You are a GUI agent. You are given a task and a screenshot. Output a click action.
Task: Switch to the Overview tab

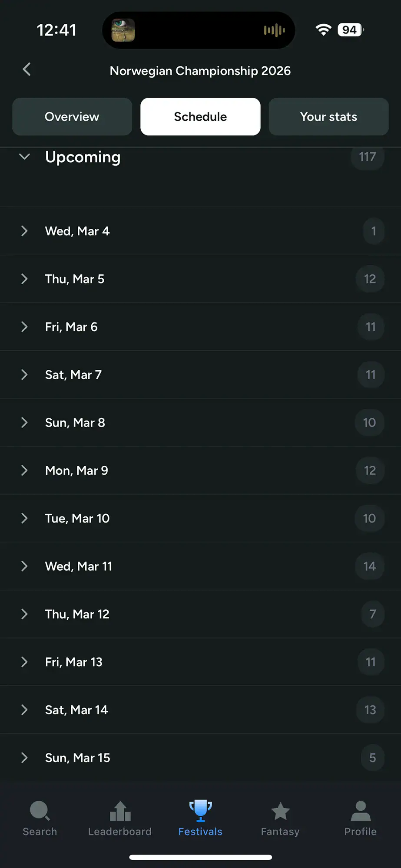click(72, 117)
